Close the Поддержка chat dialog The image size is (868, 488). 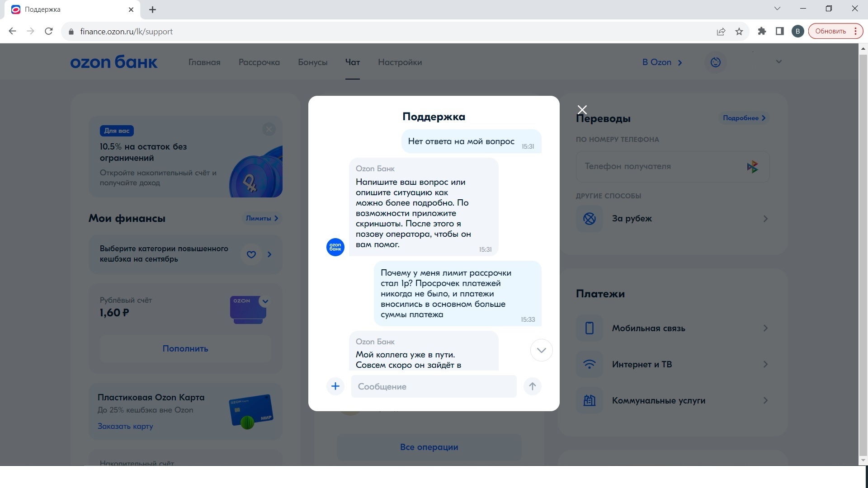pos(582,110)
